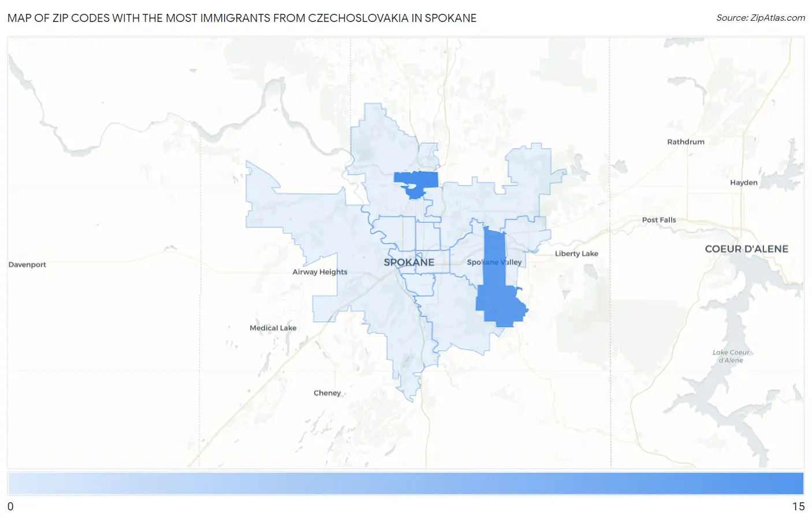The width and height of the screenshot is (812, 519).
Task: Click the Davenport town label
Action: coord(27,264)
